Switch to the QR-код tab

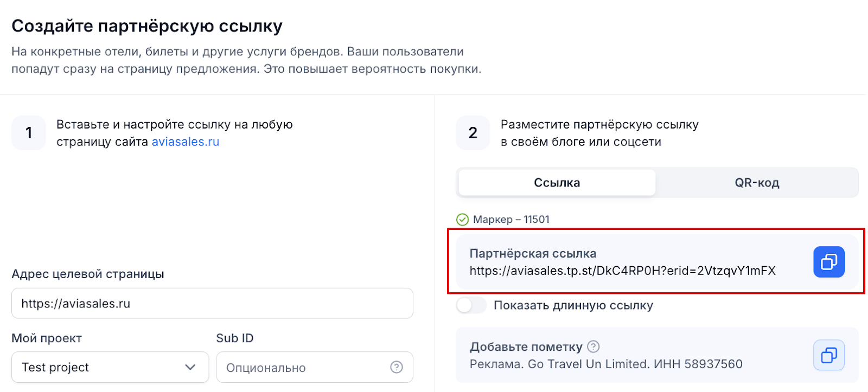tap(757, 183)
